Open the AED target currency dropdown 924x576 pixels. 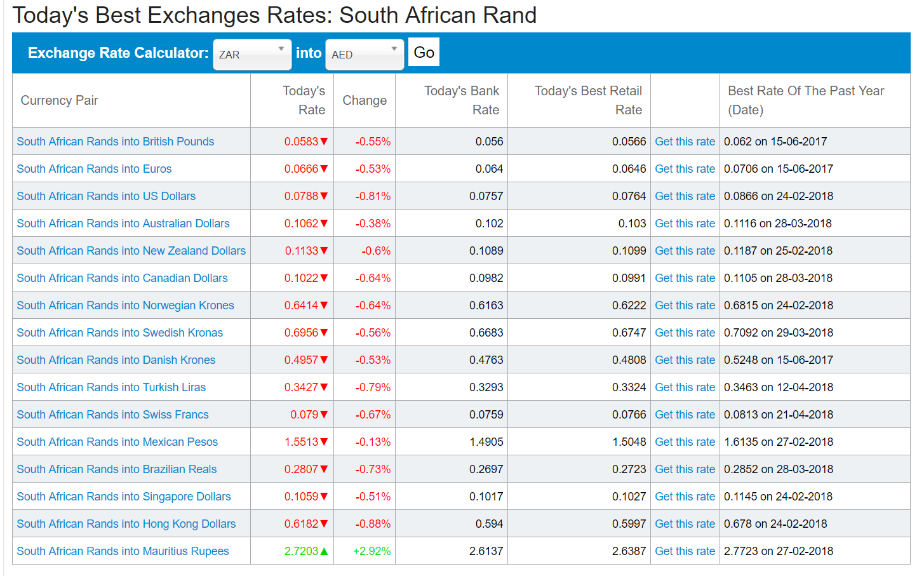tap(364, 55)
